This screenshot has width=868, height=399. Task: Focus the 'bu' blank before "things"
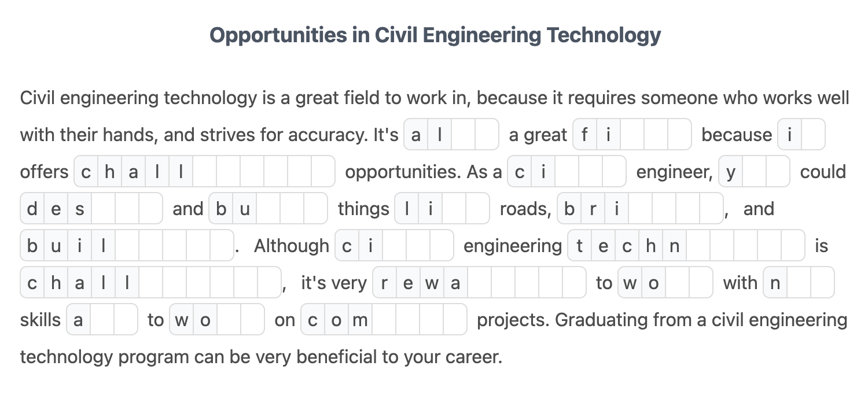269,209
